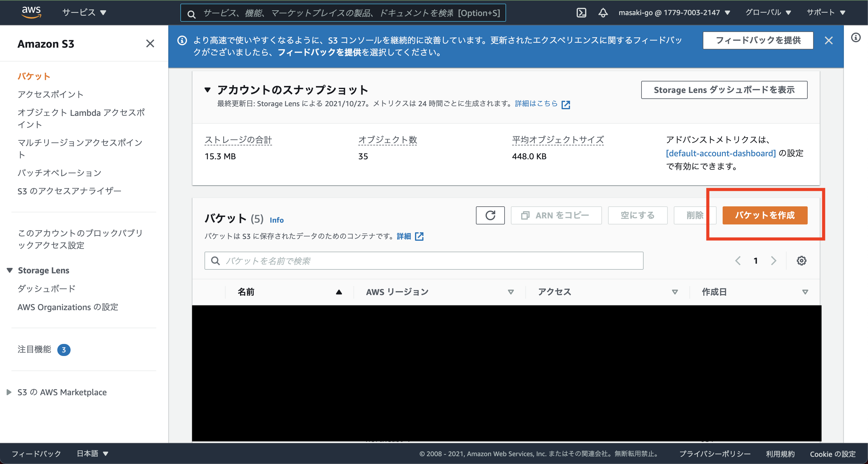The image size is (868, 464).
Task: Open 詳細はこちら external link icon
Action: pyautogui.click(x=566, y=104)
